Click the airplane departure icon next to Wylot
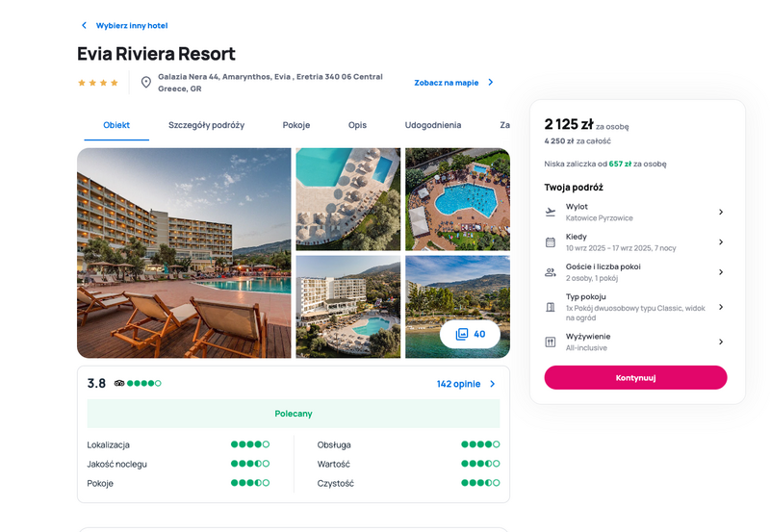Image resolution: width=770 pixels, height=532 pixels. 551,212
